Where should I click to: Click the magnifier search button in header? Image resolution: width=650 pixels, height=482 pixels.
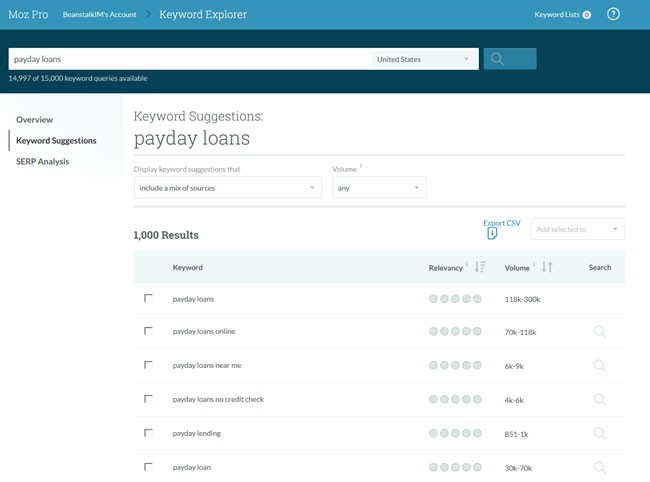tap(509, 59)
